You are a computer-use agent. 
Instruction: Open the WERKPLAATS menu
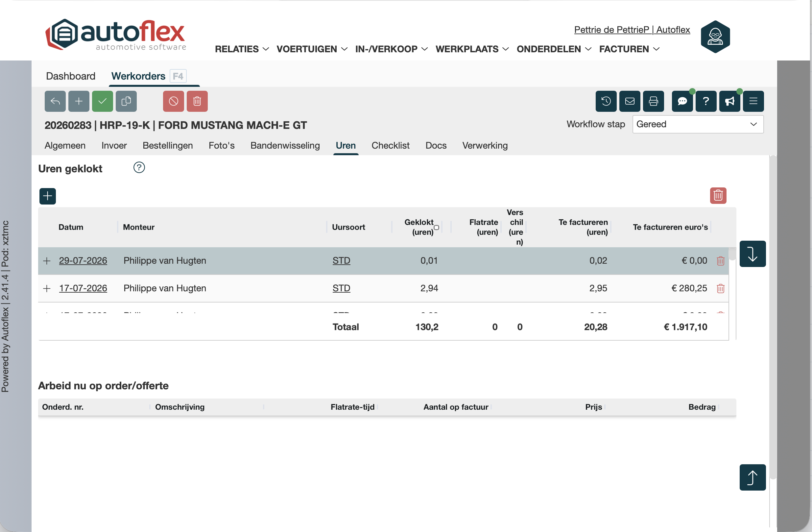click(x=472, y=49)
